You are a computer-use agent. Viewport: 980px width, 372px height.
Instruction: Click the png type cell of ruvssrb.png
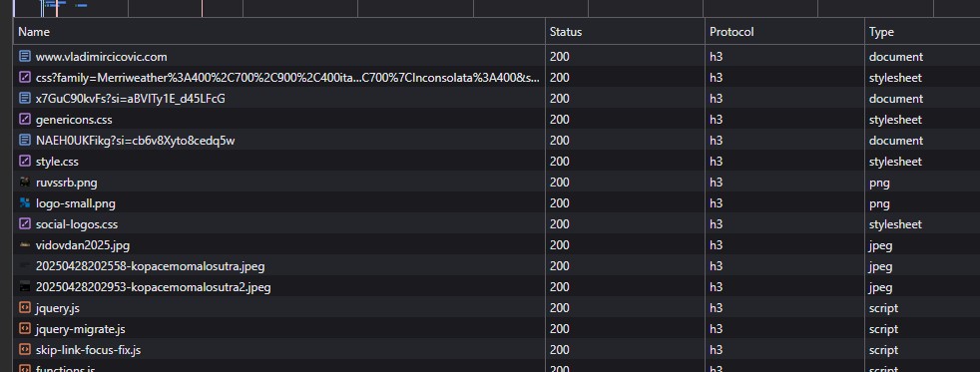click(879, 183)
